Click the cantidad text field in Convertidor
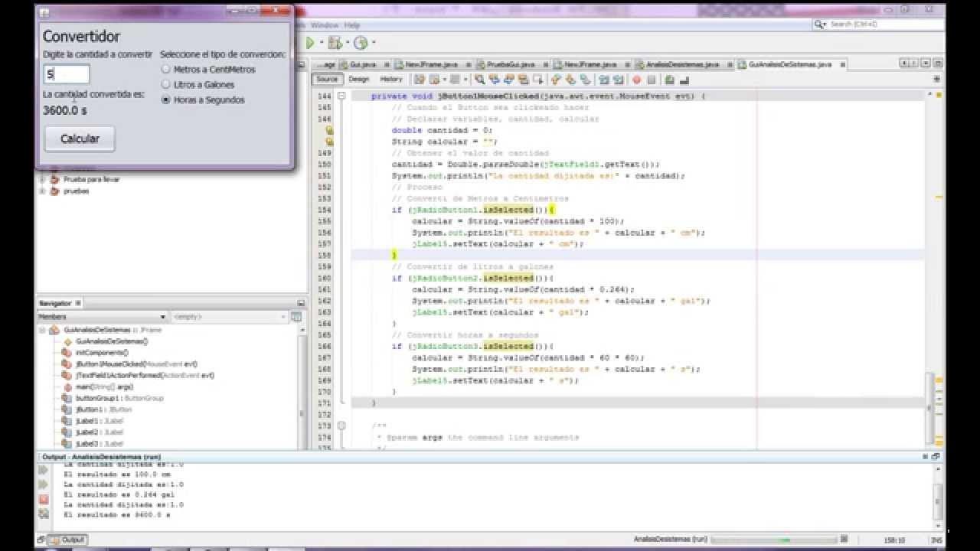This screenshot has height=551, width=980. point(67,74)
